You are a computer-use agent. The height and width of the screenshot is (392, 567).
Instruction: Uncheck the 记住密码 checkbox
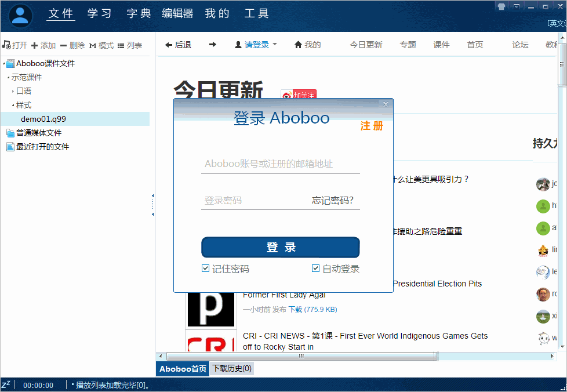(x=205, y=268)
